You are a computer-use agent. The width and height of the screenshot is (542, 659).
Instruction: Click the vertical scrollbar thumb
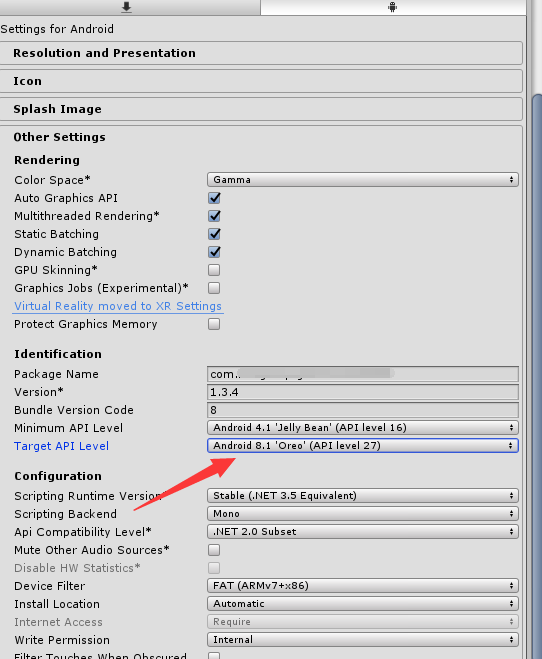pyautogui.click(x=537, y=376)
